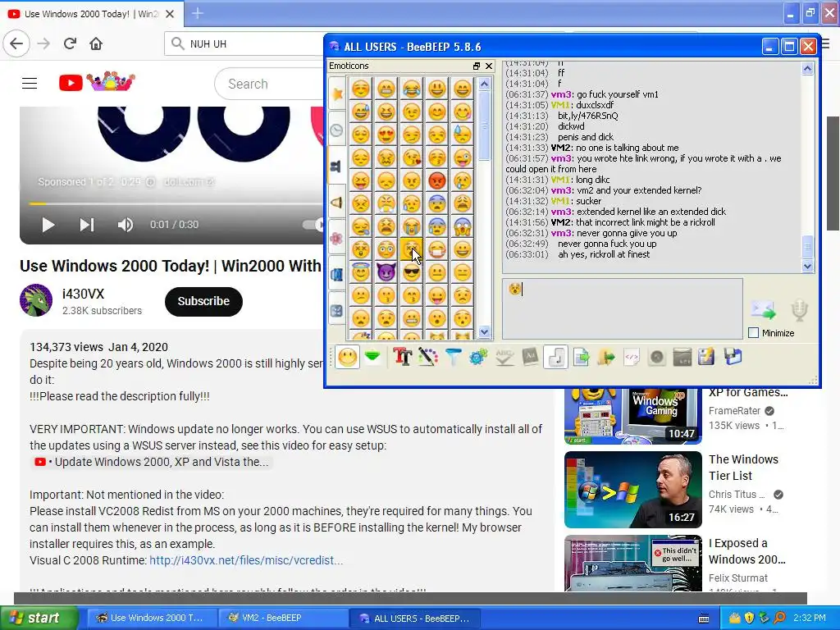Viewport: 840px width, 630px height.
Task: Select the recent clock emoticon tab
Action: [337, 130]
